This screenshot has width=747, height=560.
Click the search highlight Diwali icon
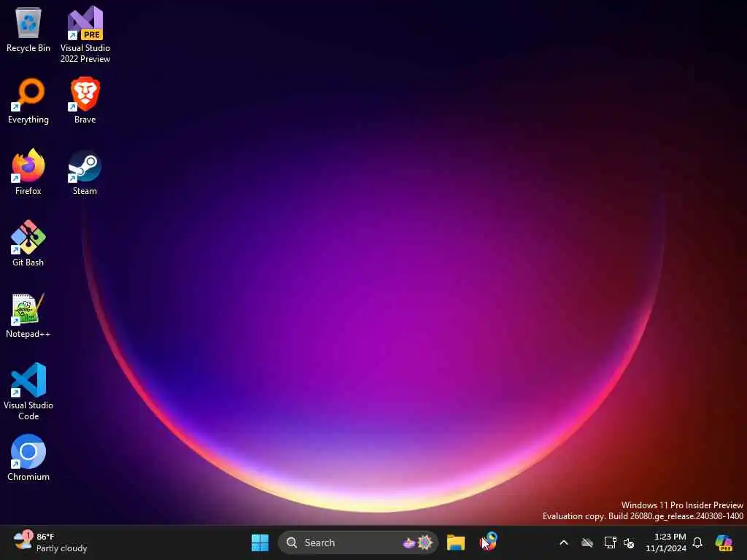click(x=418, y=542)
